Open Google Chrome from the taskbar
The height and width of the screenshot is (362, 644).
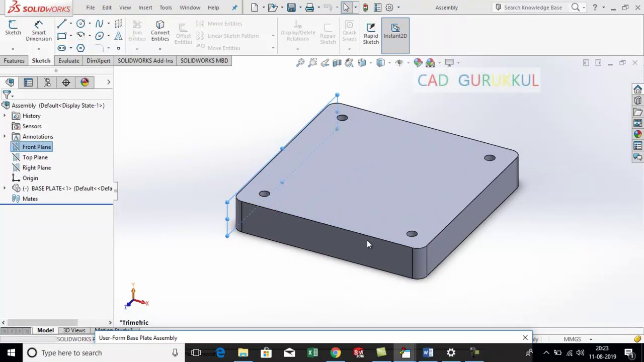[x=335, y=353]
